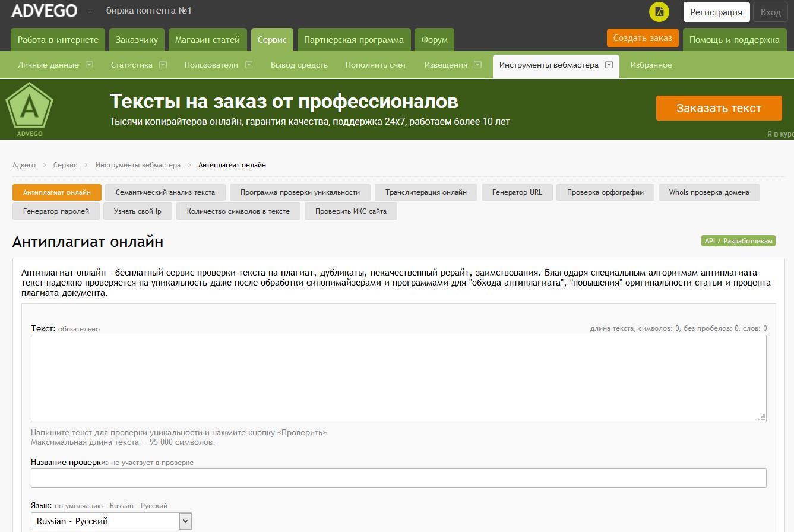Click the API / Разработчикам badge
The height and width of the screenshot is (532, 794).
738,241
